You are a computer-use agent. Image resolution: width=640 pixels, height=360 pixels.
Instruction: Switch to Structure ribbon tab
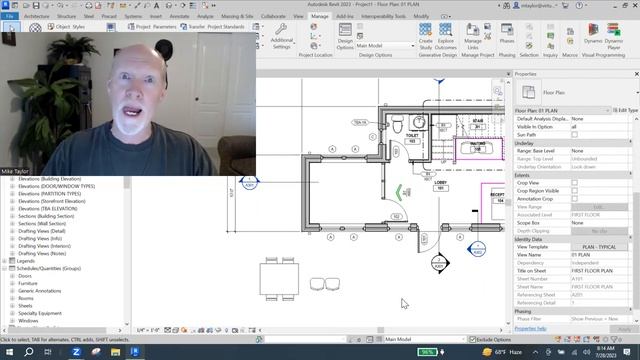67,16
